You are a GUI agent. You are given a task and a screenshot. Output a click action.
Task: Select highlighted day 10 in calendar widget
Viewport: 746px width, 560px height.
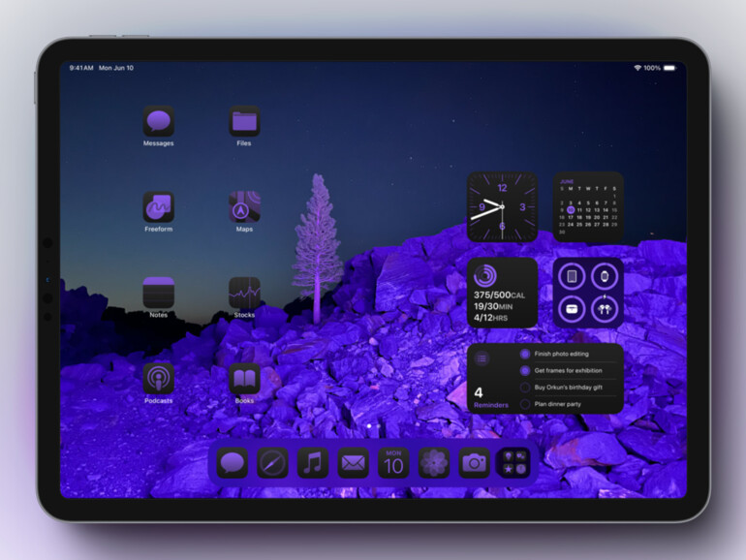571,210
